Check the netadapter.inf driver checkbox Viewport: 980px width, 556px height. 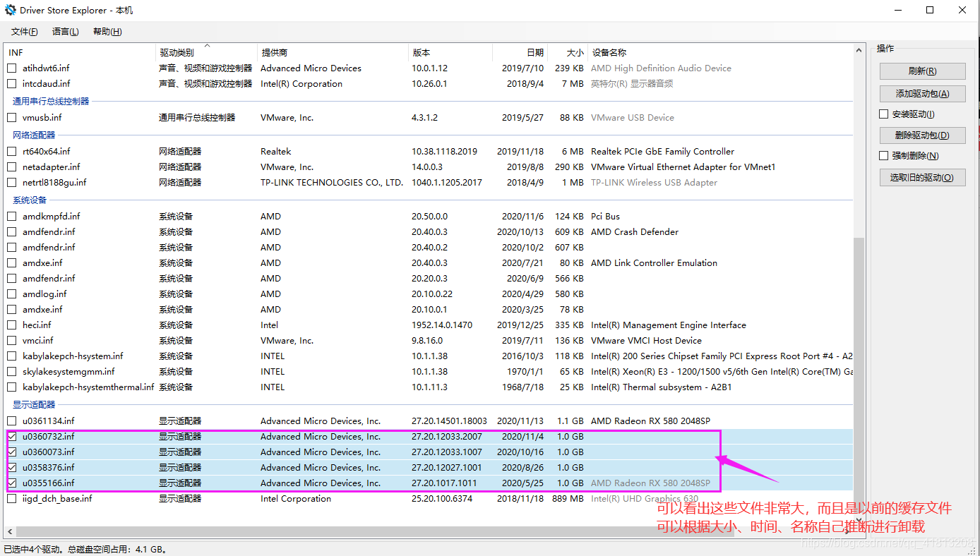click(x=11, y=167)
